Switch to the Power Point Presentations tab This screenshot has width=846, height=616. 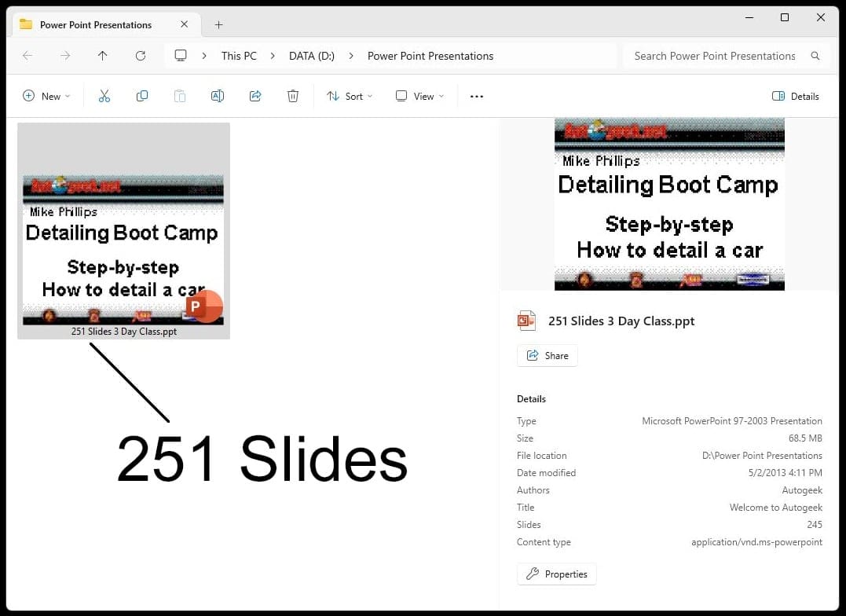point(94,24)
